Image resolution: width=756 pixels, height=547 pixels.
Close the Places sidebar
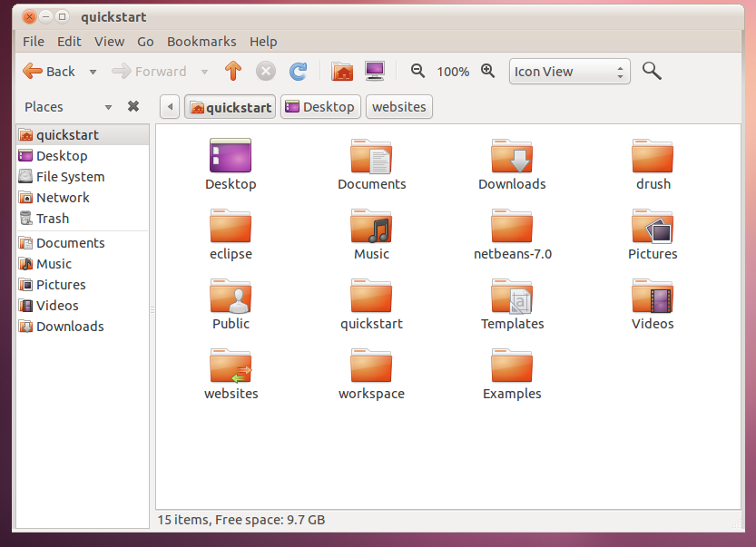[133, 106]
